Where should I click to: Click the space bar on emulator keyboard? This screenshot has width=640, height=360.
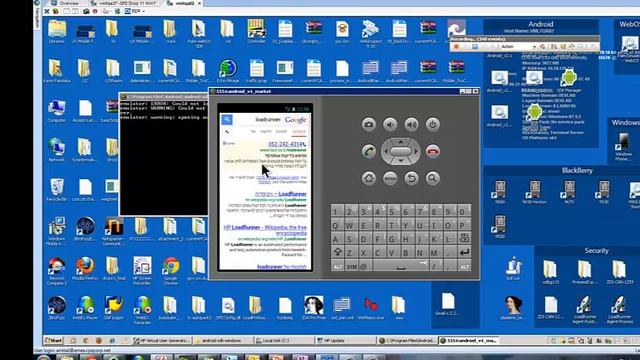pyautogui.click(x=400, y=267)
